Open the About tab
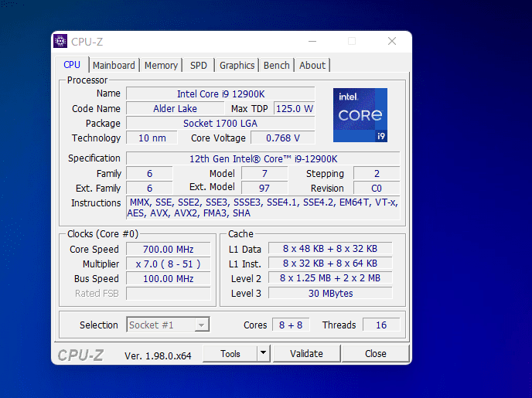This screenshot has width=532, height=398. click(312, 65)
